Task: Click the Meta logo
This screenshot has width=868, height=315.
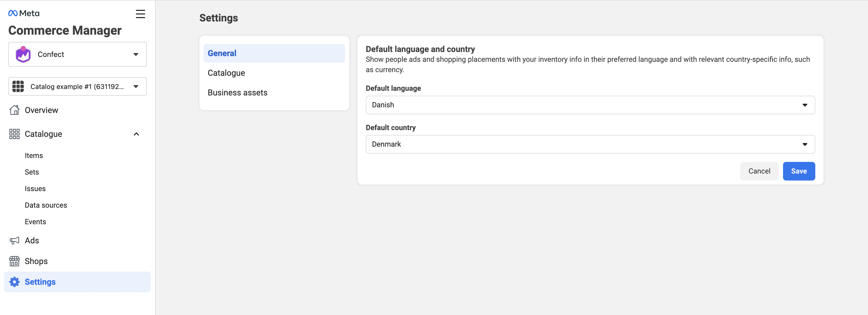Action: click(x=24, y=13)
